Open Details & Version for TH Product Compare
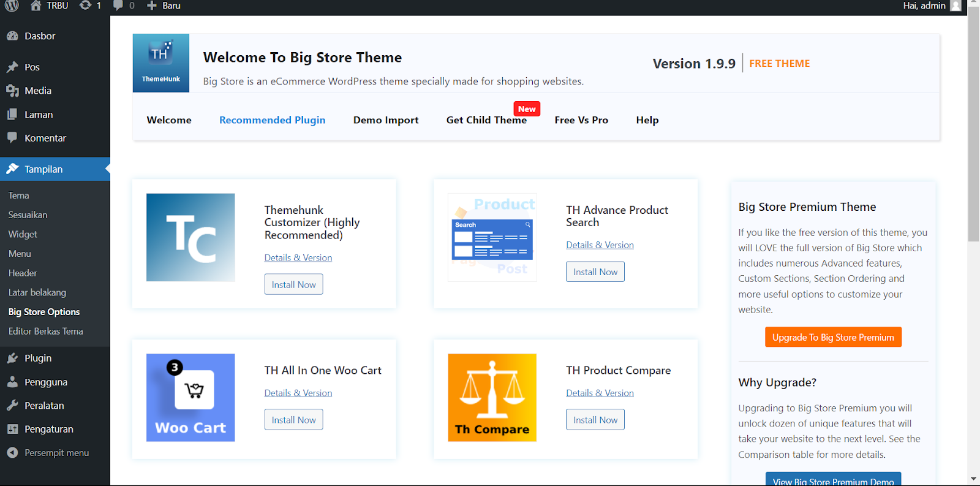Screen dimensions: 980x486 tap(600, 393)
